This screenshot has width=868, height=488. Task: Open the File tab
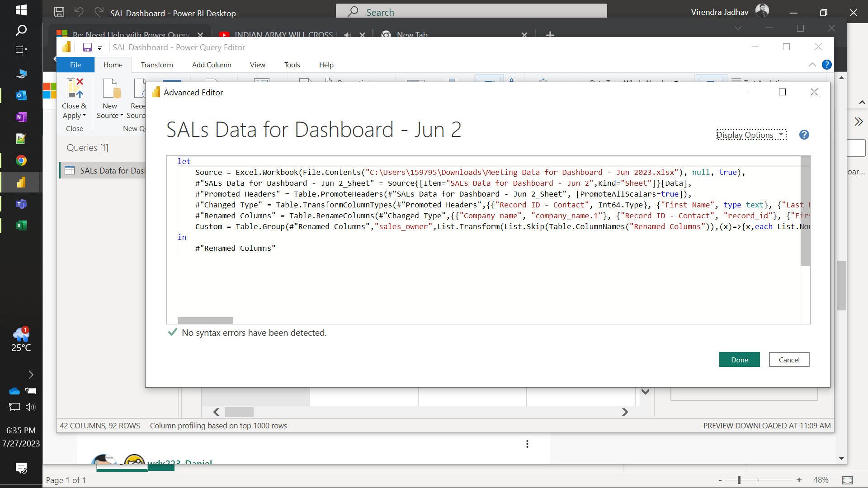[x=75, y=65]
